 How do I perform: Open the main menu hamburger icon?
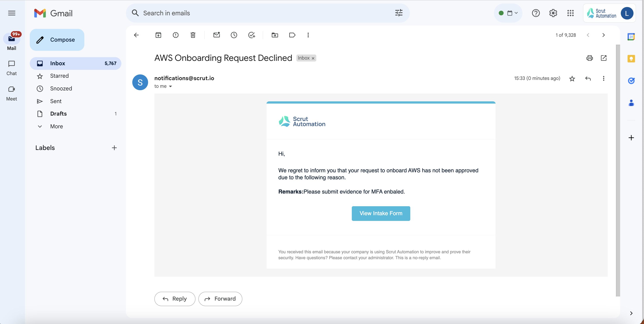[x=12, y=13]
